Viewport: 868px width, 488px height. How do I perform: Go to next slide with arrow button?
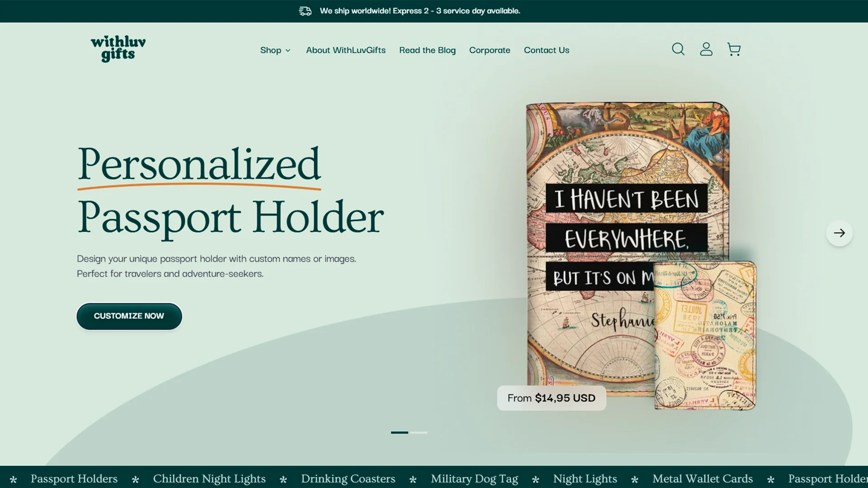(x=840, y=233)
